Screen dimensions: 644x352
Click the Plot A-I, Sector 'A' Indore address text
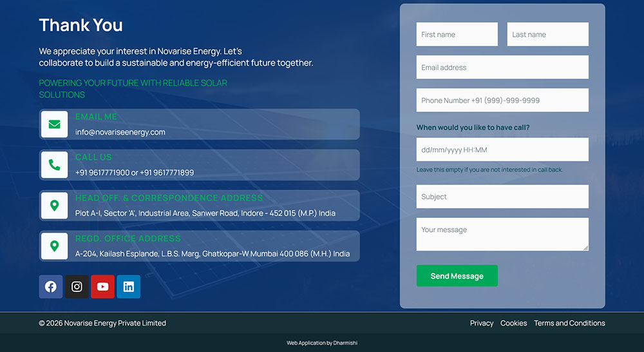205,213
